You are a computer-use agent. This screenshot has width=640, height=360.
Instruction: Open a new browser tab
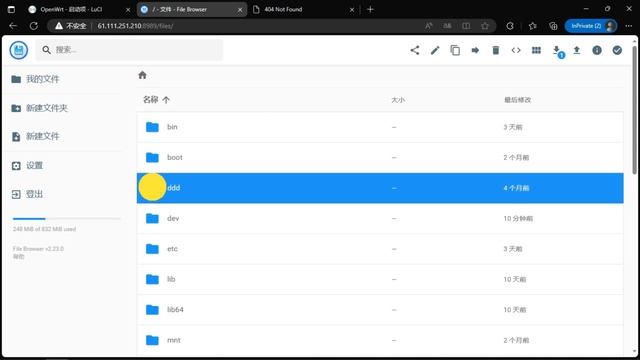point(370,9)
